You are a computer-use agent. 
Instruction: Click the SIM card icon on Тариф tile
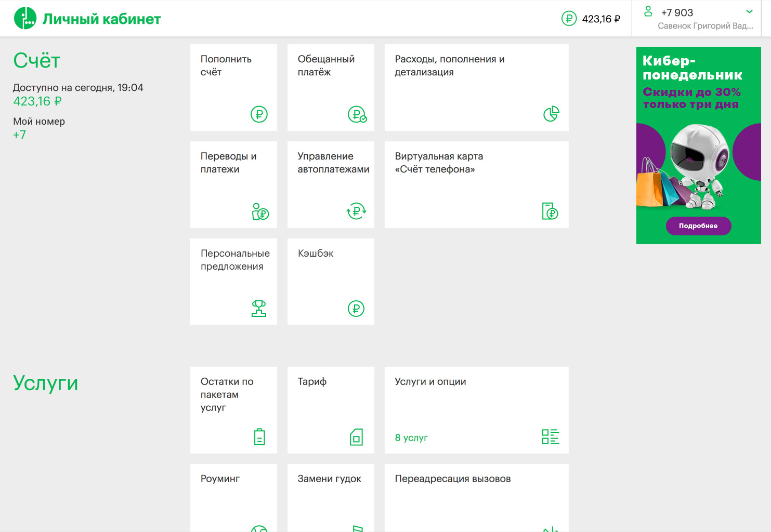356,437
